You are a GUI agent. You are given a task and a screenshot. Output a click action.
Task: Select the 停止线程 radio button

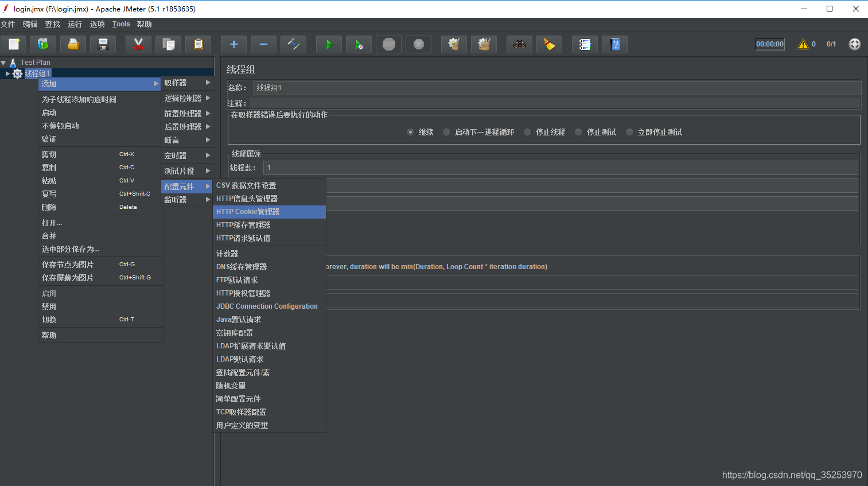(527, 132)
